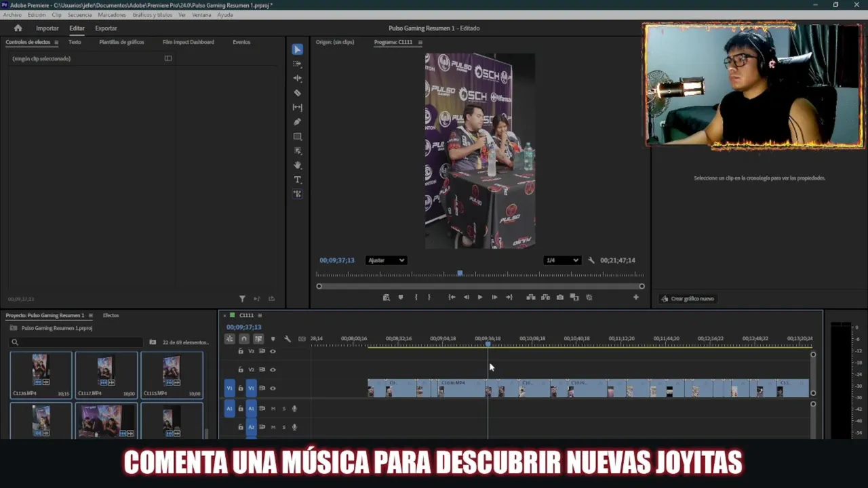Toggle insert sequences as nests button
This screenshot has width=868, height=488.
coord(229,339)
